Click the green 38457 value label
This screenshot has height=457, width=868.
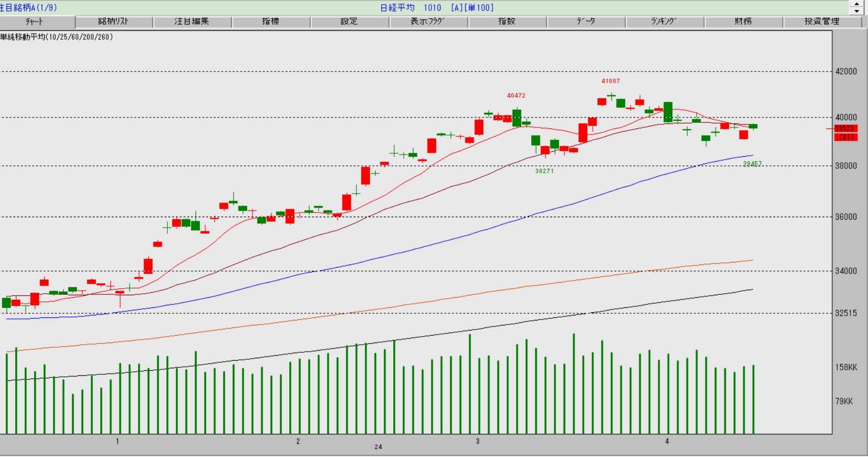click(x=752, y=164)
